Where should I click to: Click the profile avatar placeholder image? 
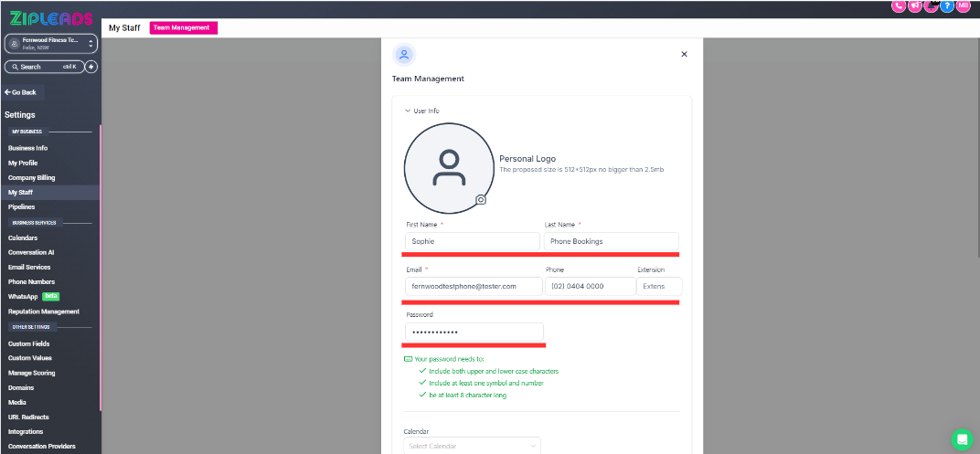449,168
